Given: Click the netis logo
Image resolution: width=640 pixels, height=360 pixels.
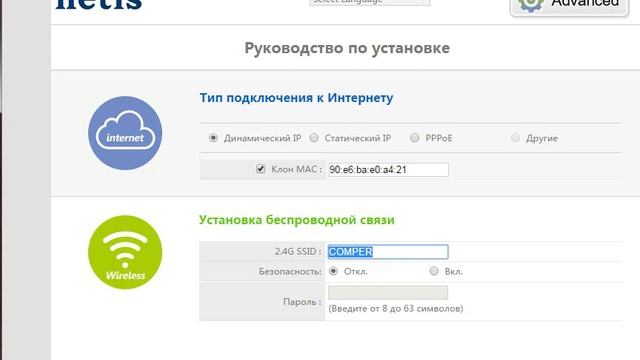Looking at the screenshot, I should [x=99, y=4].
